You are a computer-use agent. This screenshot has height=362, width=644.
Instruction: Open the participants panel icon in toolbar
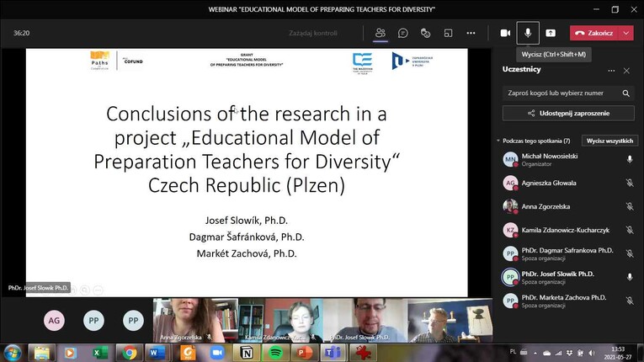pyautogui.click(x=381, y=33)
